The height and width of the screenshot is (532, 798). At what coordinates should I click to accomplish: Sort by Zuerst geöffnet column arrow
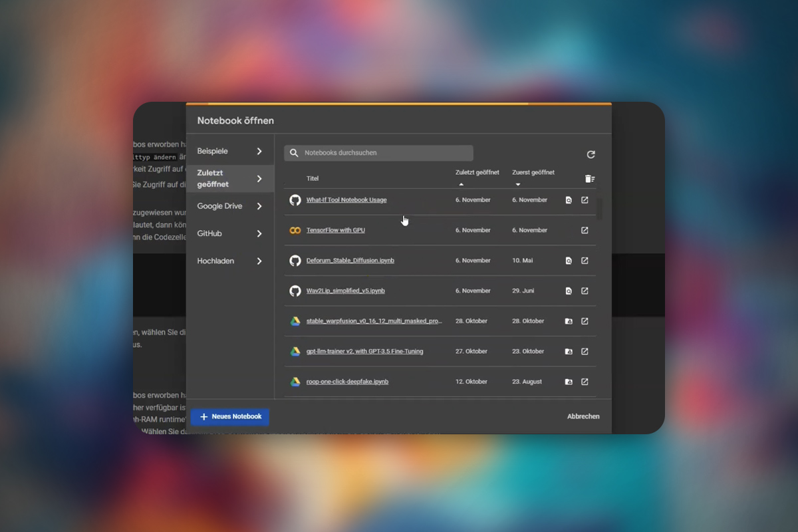(517, 184)
